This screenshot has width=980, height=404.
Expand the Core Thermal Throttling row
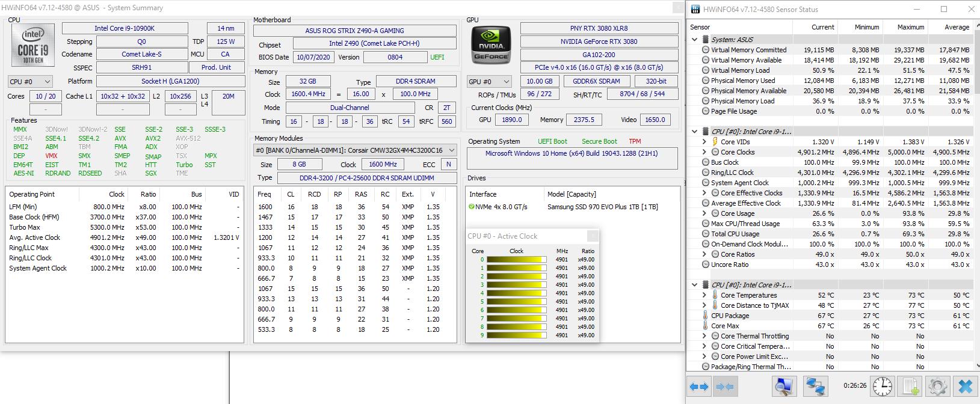click(704, 336)
